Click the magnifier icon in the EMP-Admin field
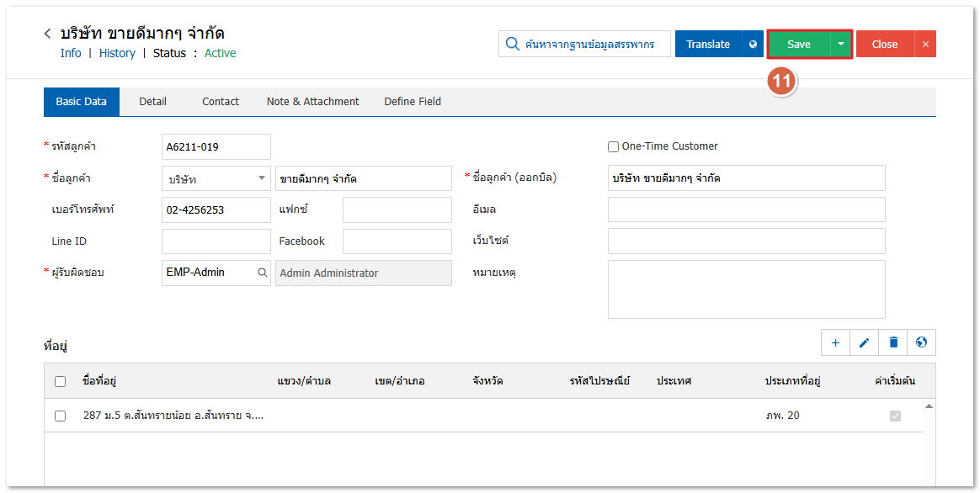Image resolution: width=980 pixels, height=493 pixels. (262, 273)
